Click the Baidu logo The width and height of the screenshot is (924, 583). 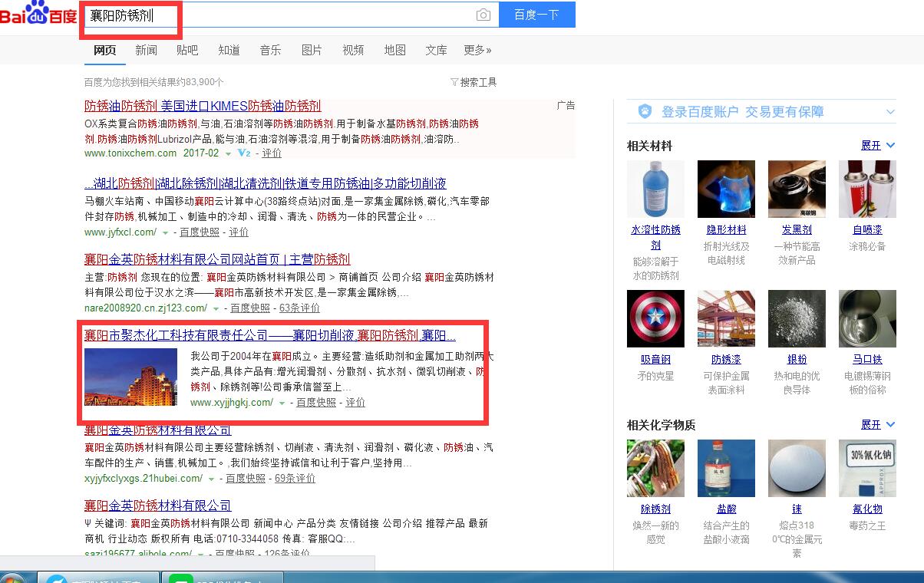pos(38,14)
